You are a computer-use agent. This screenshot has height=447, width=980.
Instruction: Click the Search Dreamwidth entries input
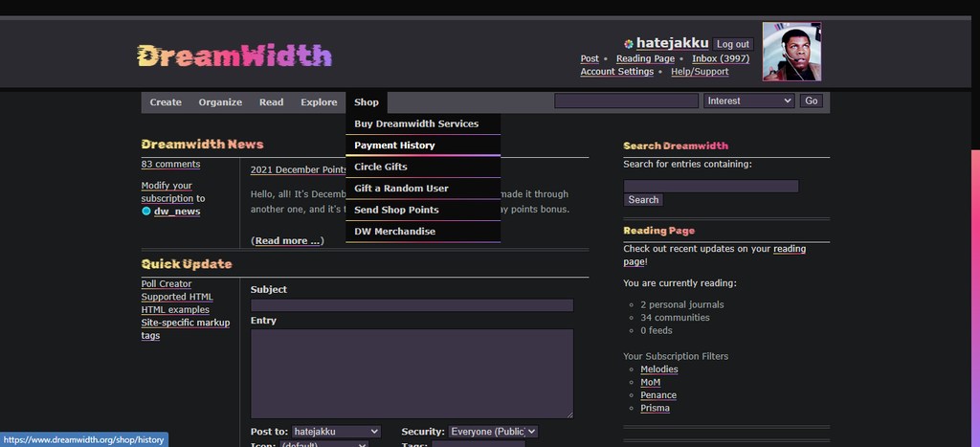[x=711, y=187]
